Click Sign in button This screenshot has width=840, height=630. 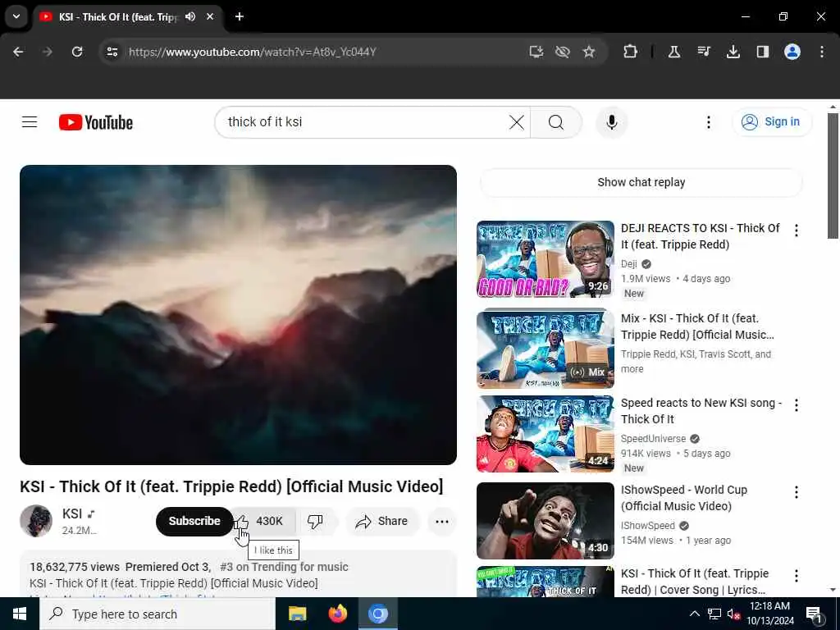click(x=772, y=122)
